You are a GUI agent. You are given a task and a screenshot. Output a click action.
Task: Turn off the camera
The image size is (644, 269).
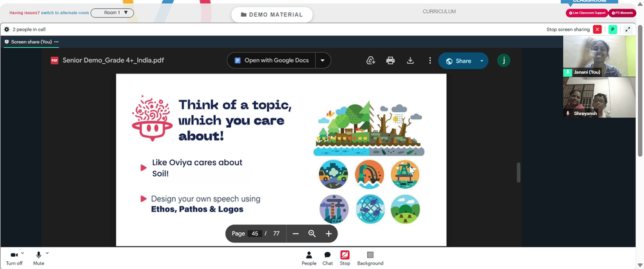tap(14, 258)
